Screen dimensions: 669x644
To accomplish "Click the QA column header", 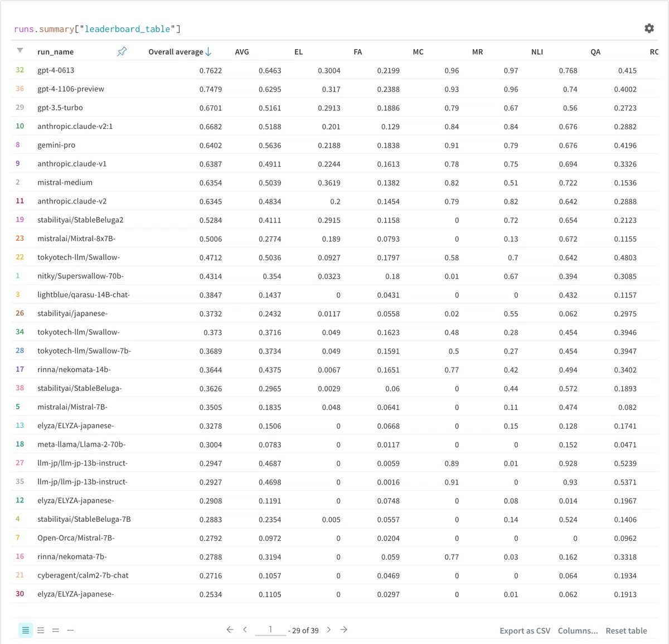I will [595, 52].
